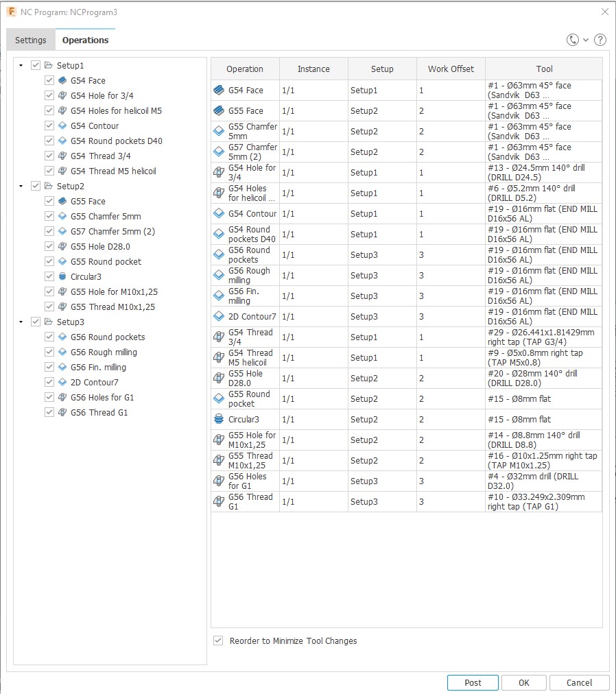Image resolution: width=616 pixels, height=694 pixels.
Task: Select the thread icon beside G56 Thread G1
Action: (62, 412)
